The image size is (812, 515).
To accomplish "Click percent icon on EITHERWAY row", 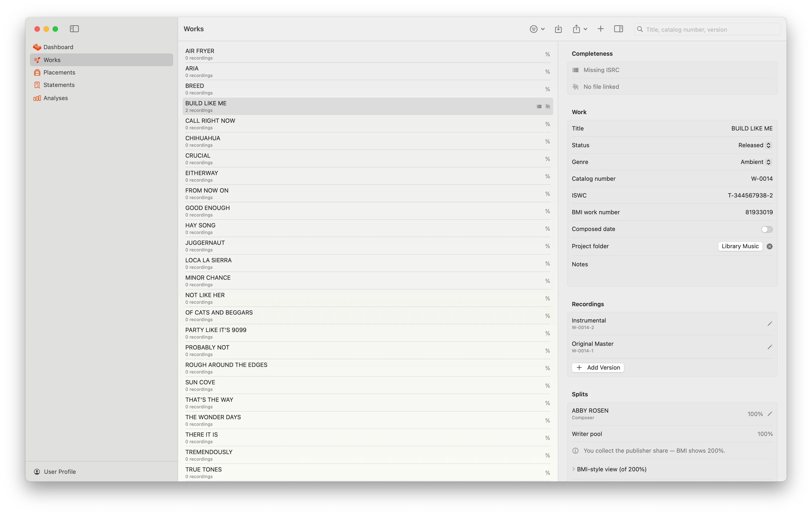I will click(548, 177).
